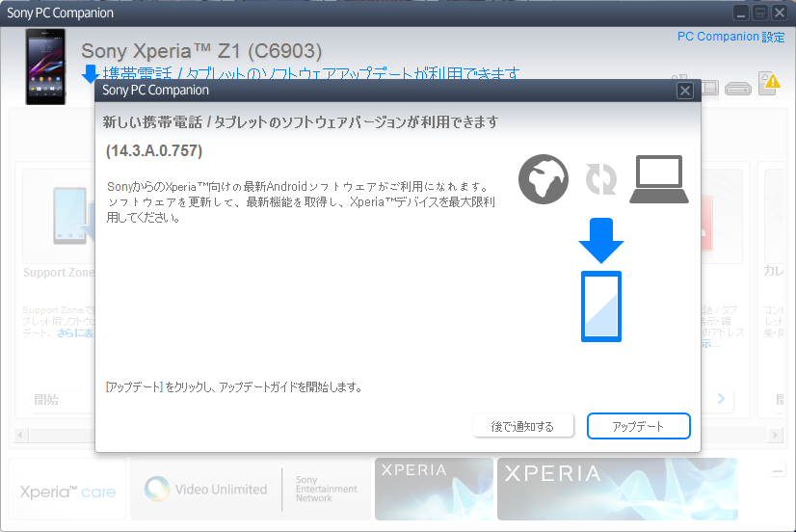The height and width of the screenshot is (532, 796).
Task: Click the large blue down arrow in dialog
Action: (x=601, y=241)
